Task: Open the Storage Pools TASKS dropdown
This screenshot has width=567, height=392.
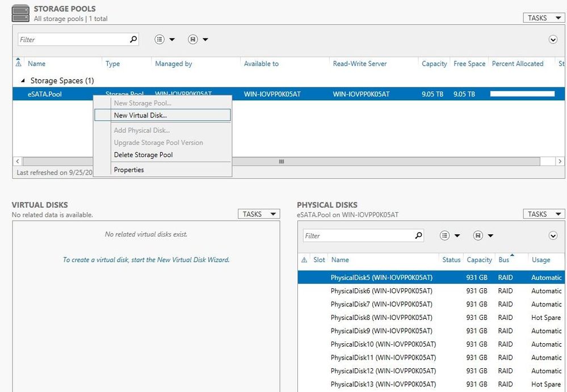Action: [x=544, y=18]
